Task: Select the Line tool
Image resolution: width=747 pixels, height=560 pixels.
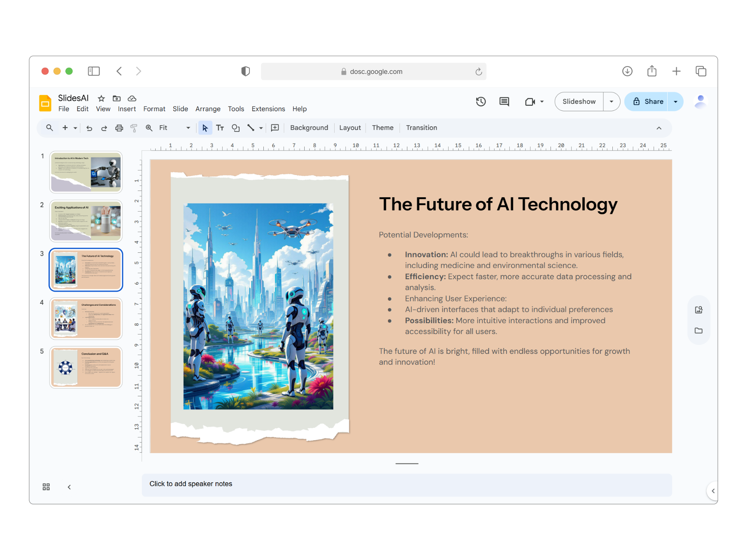Action: (251, 128)
